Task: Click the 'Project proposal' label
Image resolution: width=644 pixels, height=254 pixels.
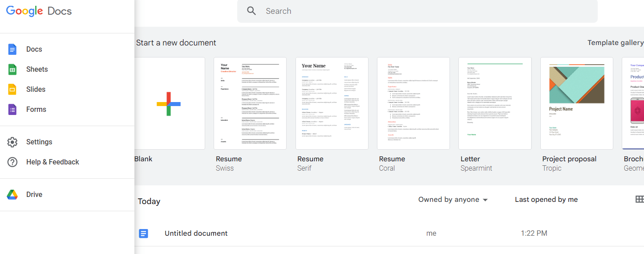Action: click(x=569, y=159)
